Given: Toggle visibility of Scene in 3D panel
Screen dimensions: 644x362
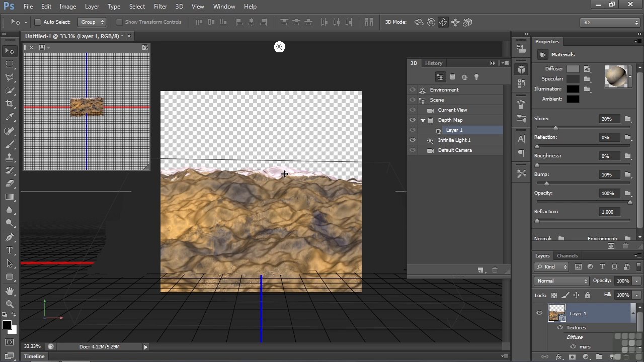Looking at the screenshot, I should (x=413, y=100).
